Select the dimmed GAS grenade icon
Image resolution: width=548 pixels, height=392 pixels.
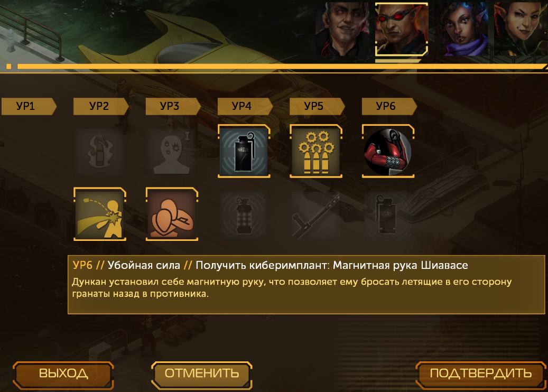386,214
